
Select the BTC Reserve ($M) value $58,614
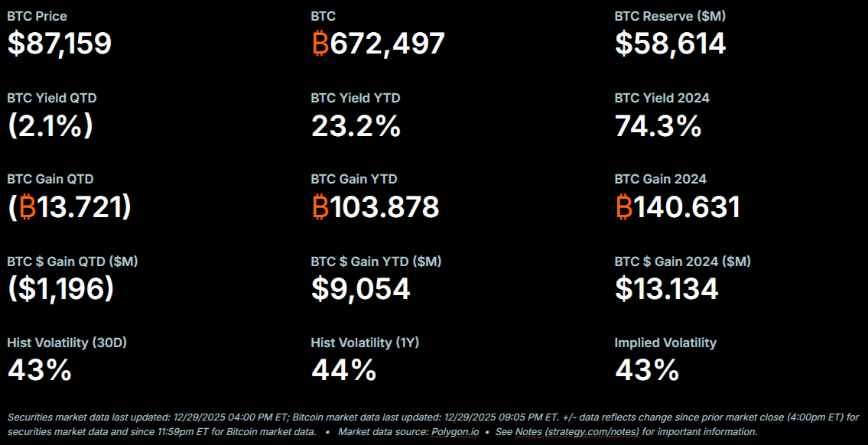(x=670, y=44)
